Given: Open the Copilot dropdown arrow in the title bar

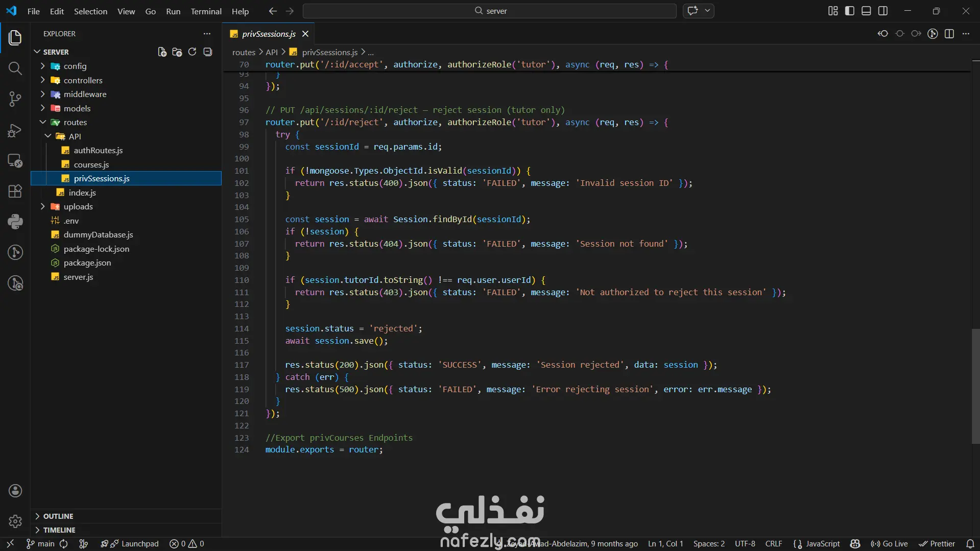Looking at the screenshot, I should point(707,11).
